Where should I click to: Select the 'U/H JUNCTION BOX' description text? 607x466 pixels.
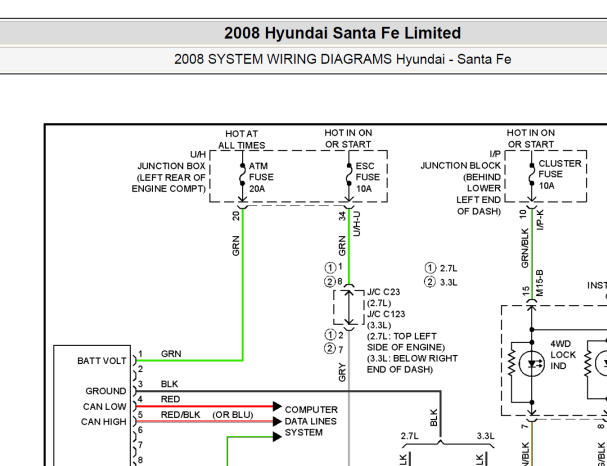coord(169,171)
